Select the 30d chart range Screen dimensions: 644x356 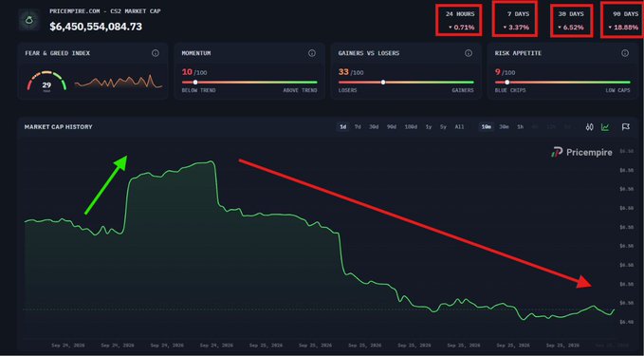[x=374, y=127]
